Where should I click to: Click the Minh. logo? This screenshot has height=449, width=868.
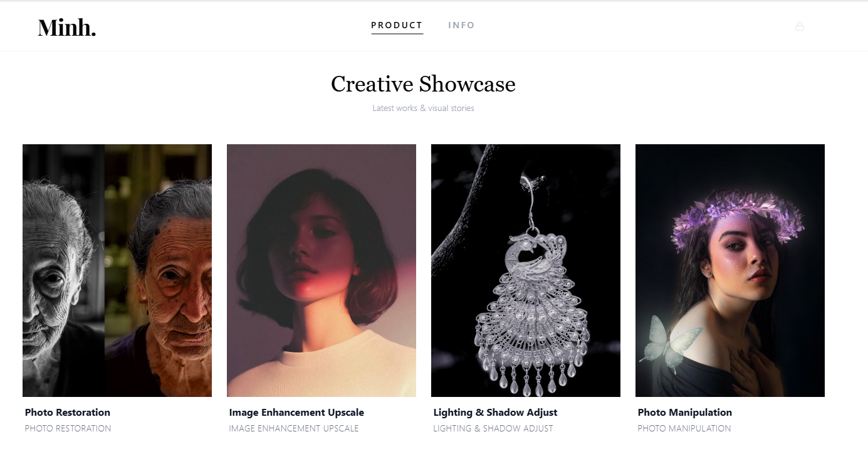pos(66,27)
